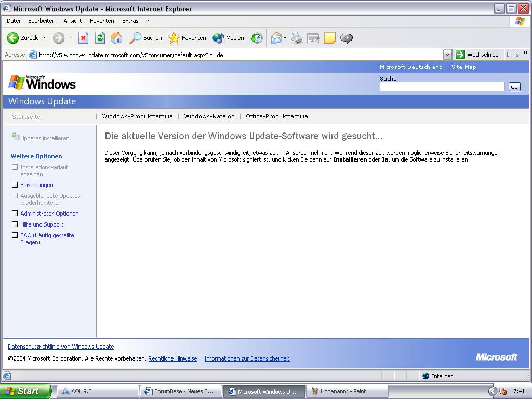Screen dimensions: 532x399
Task: Switch to AOL 9.0 taskbar button
Action: click(x=97, y=391)
